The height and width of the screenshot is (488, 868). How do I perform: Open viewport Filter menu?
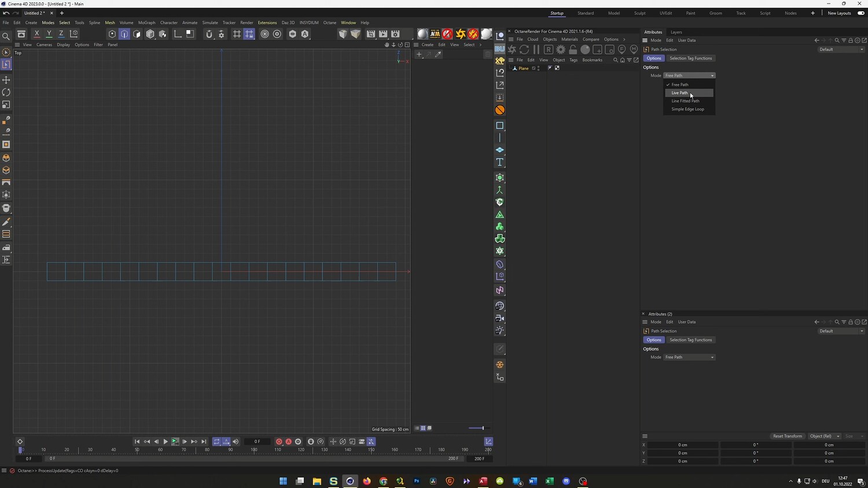(98, 45)
